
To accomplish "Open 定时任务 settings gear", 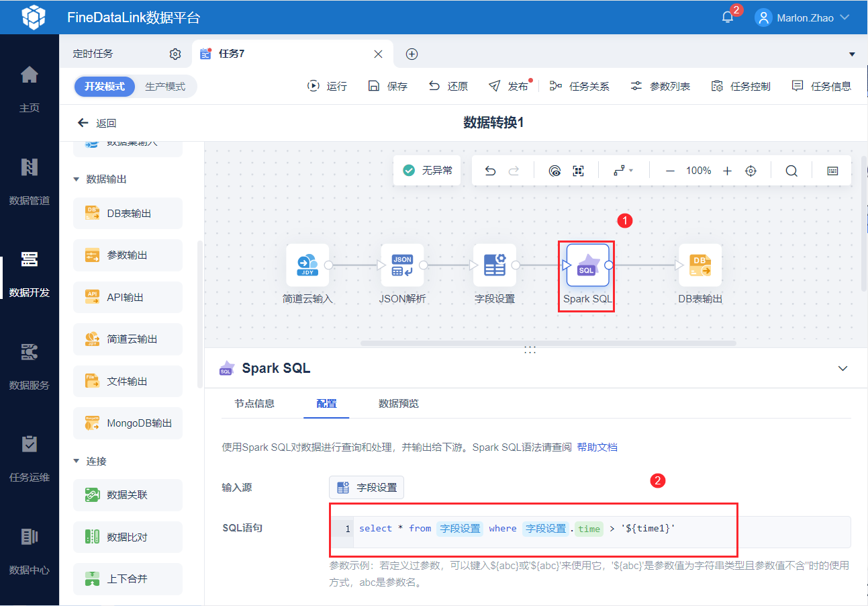I will click(175, 54).
